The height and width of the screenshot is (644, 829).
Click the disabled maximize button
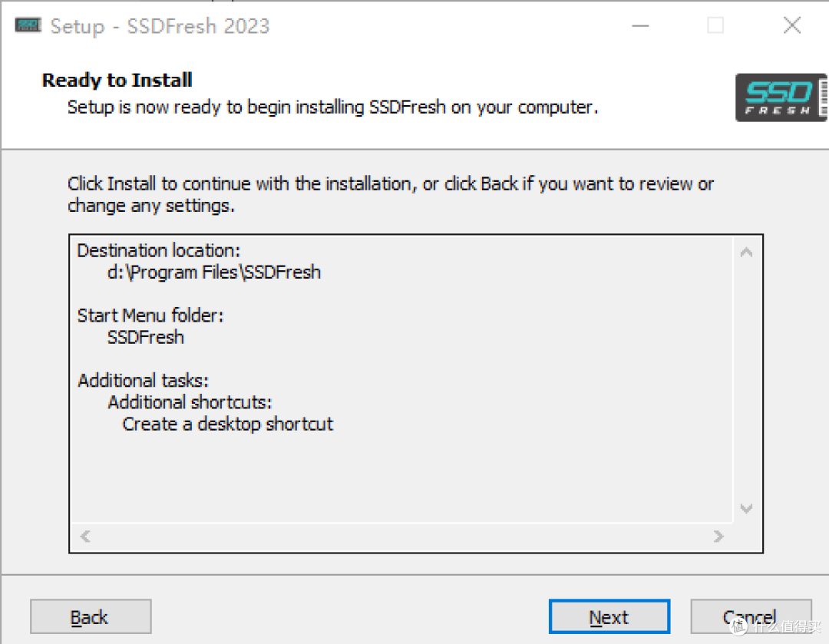pyautogui.click(x=715, y=25)
